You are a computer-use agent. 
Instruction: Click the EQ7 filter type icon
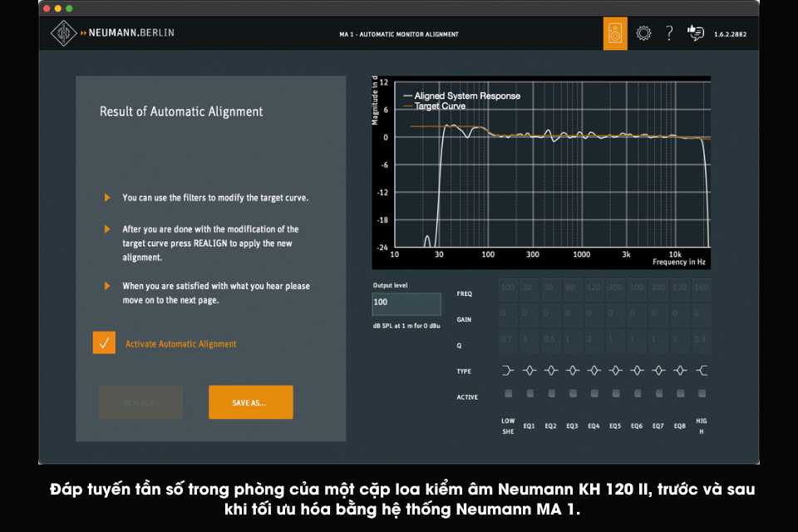pos(658,371)
